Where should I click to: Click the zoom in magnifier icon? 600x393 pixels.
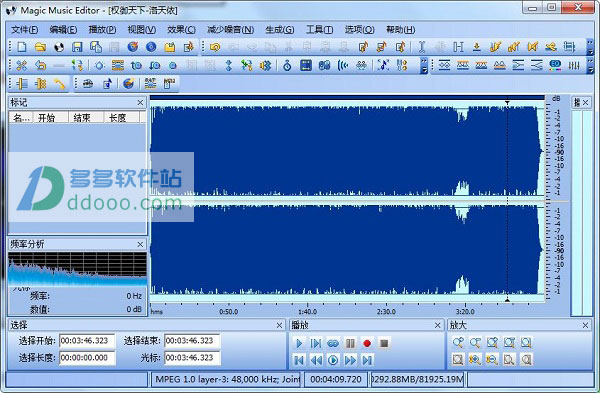tap(458, 342)
